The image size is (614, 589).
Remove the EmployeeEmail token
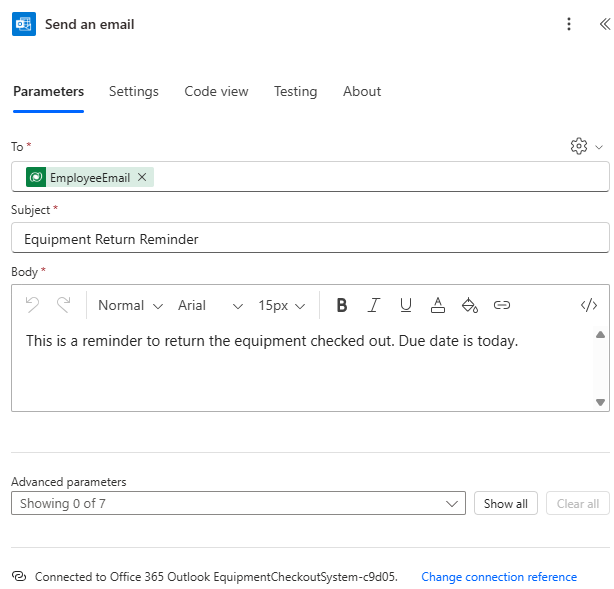[x=142, y=177]
